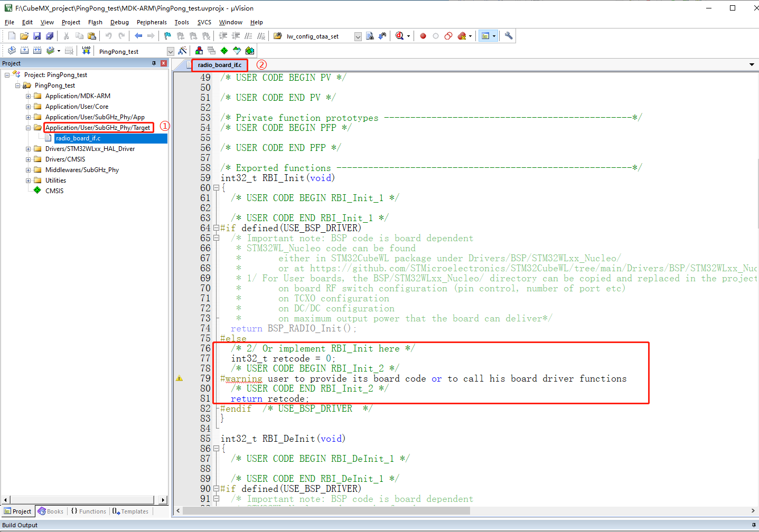
Task: Open Manage Run-Time Environment green diamond icon
Action: 224,51
